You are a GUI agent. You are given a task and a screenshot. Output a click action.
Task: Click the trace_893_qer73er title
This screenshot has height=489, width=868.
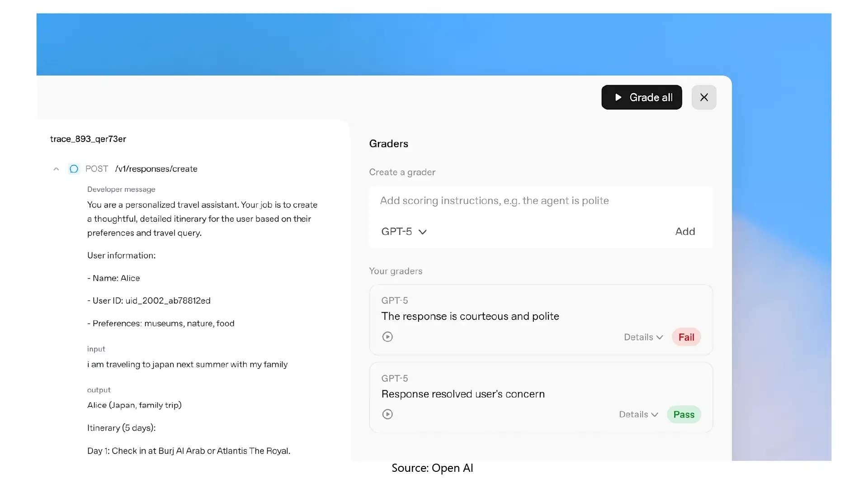pos(88,139)
